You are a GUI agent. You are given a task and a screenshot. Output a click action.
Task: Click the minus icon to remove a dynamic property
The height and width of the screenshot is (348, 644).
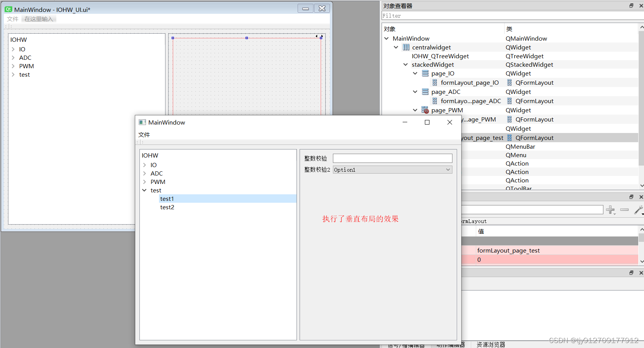(x=624, y=210)
